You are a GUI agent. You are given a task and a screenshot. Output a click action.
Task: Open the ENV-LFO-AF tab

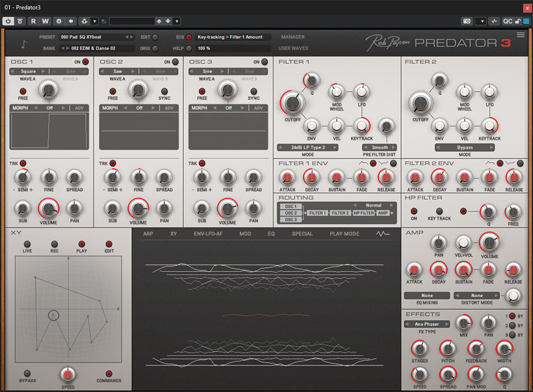pos(208,234)
